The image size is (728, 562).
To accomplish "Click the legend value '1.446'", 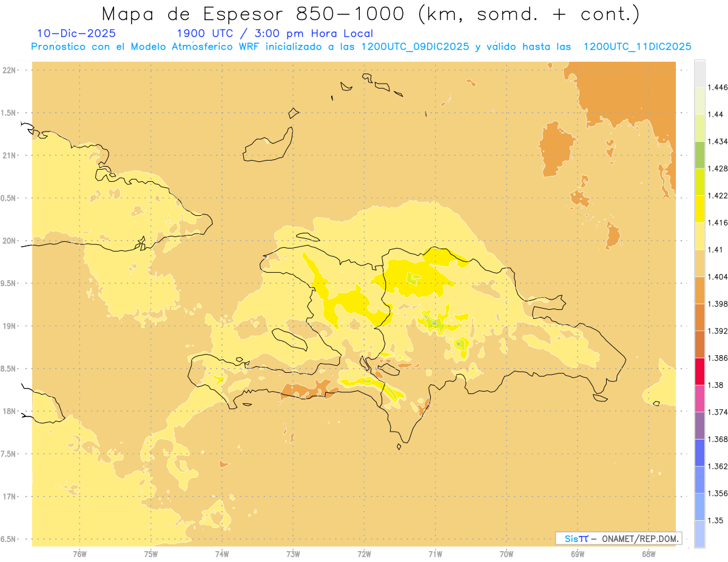I will pyautogui.click(x=718, y=87).
